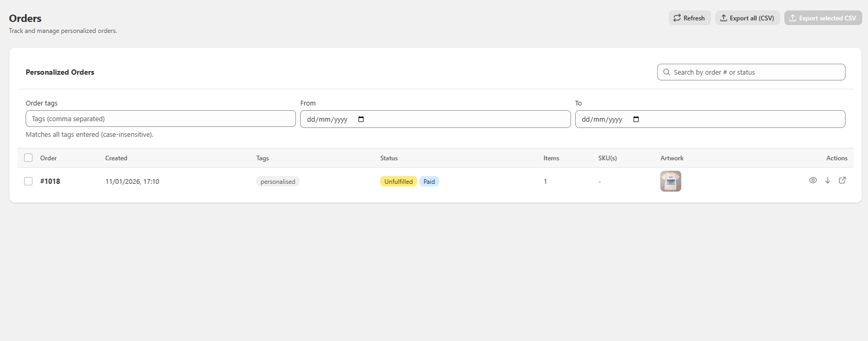Open the artwork thumbnail for order #1018
The width and height of the screenshot is (868, 341).
670,181
